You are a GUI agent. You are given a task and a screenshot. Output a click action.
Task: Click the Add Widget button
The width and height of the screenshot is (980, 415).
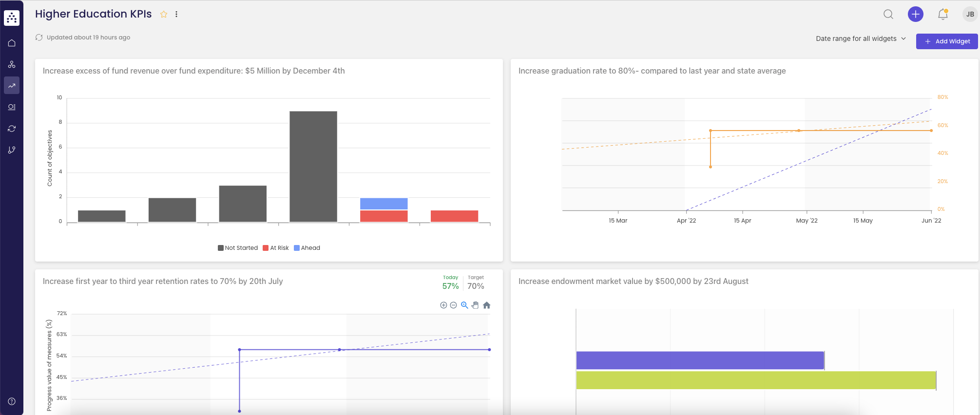point(946,41)
